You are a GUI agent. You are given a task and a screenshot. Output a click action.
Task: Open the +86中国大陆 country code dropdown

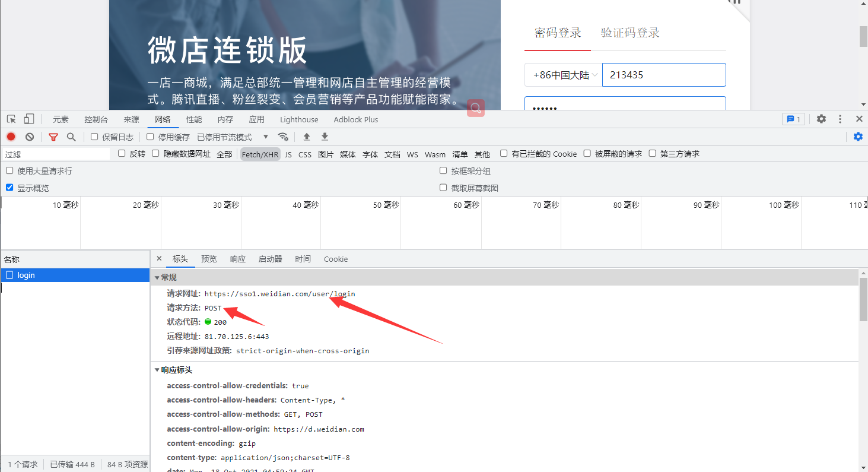[x=563, y=75]
